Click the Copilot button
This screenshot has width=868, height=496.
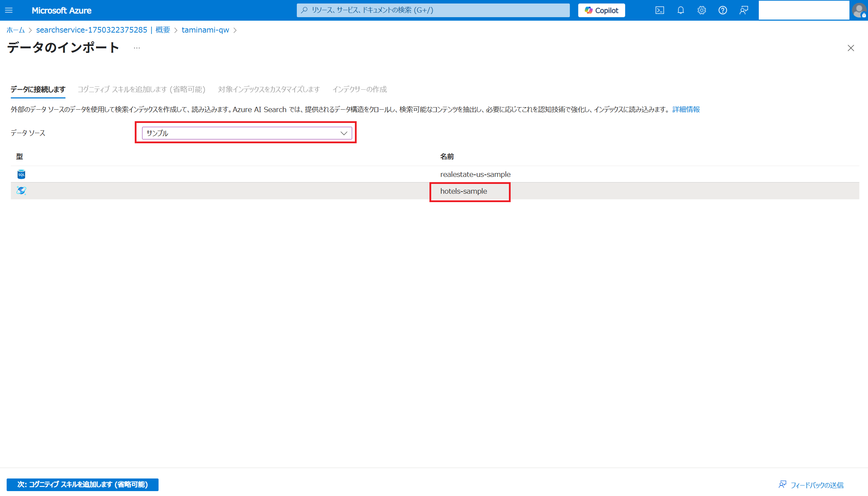pyautogui.click(x=601, y=10)
